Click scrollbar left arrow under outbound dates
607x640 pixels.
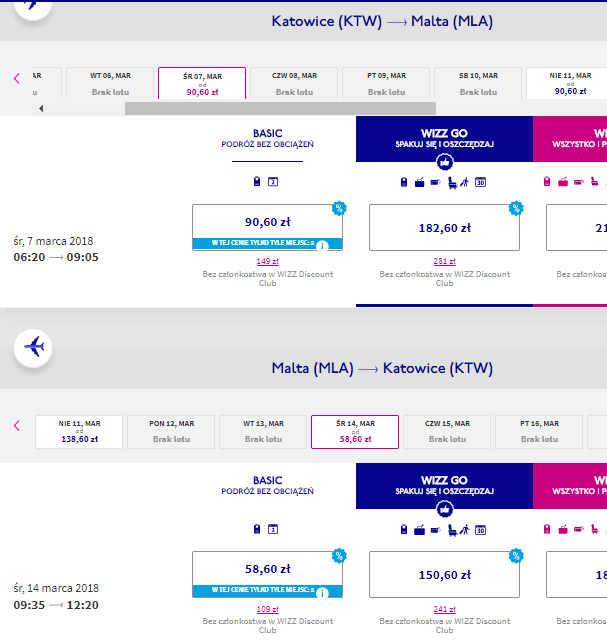pos(41,109)
